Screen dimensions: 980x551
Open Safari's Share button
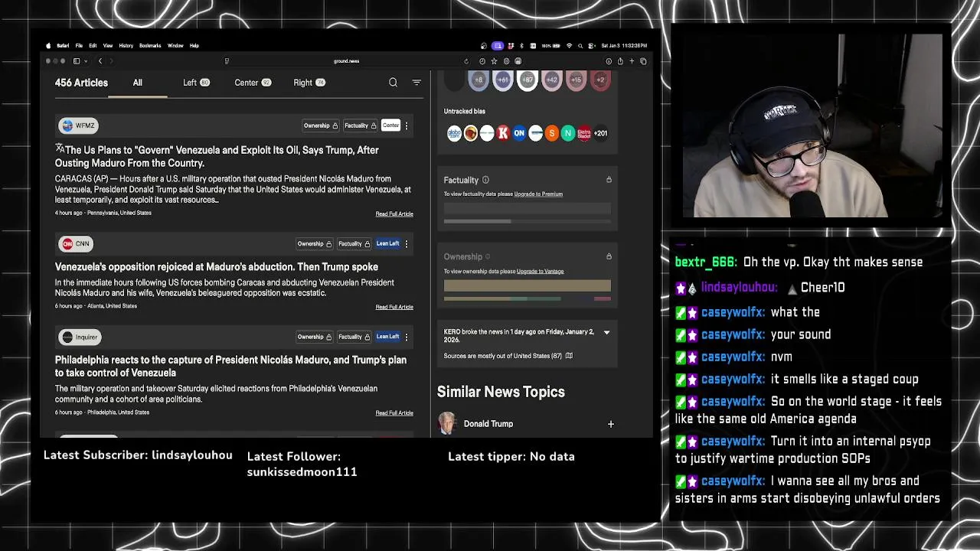click(620, 61)
